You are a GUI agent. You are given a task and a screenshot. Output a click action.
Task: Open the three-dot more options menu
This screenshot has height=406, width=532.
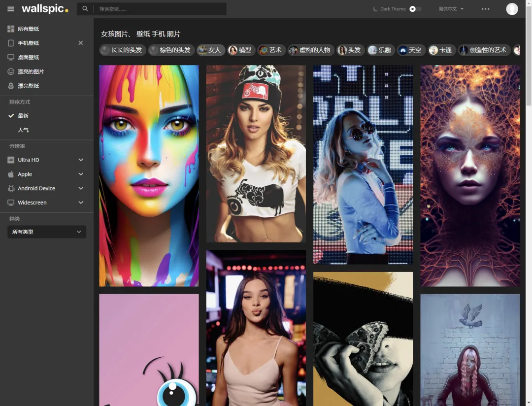click(x=485, y=9)
